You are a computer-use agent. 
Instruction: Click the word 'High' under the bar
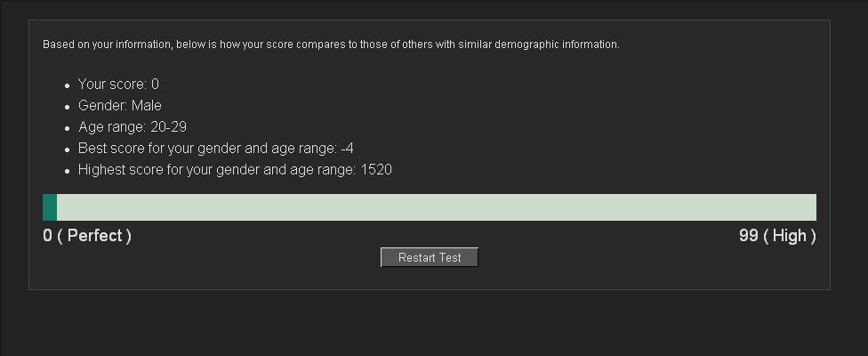[x=790, y=236]
